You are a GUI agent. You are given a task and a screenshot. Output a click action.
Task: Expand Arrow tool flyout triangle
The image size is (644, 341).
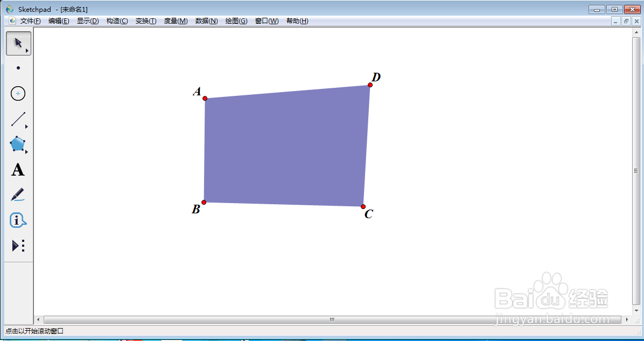[x=27, y=51]
